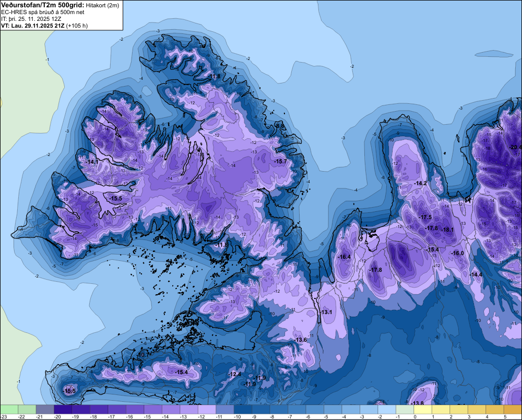This screenshot has width=522, height=420.
Task: Select the -18.1 temperature reading
Action: [447, 230]
